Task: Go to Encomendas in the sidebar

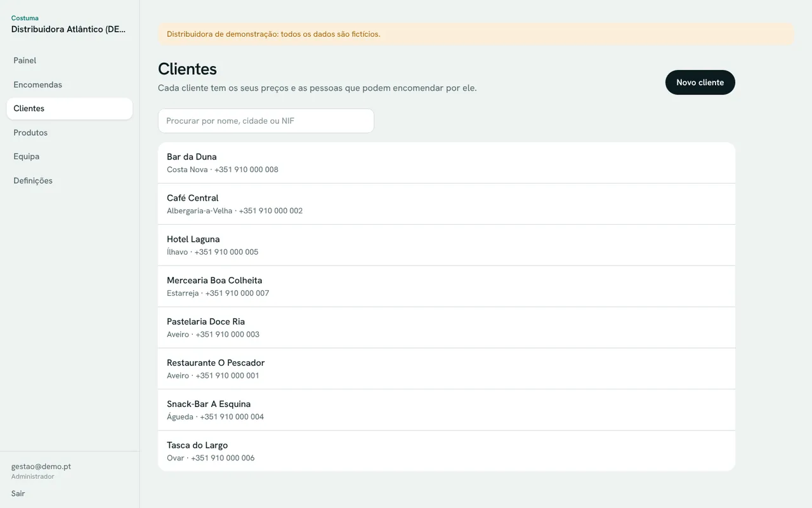Action: coord(70,84)
